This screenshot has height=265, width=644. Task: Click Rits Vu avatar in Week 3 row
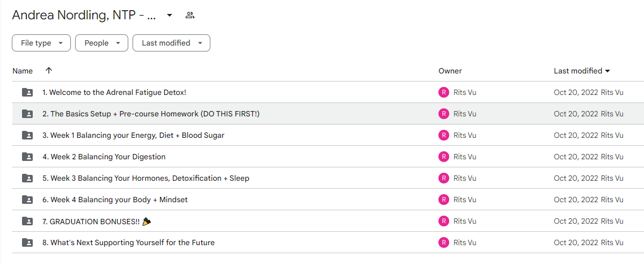pos(444,178)
